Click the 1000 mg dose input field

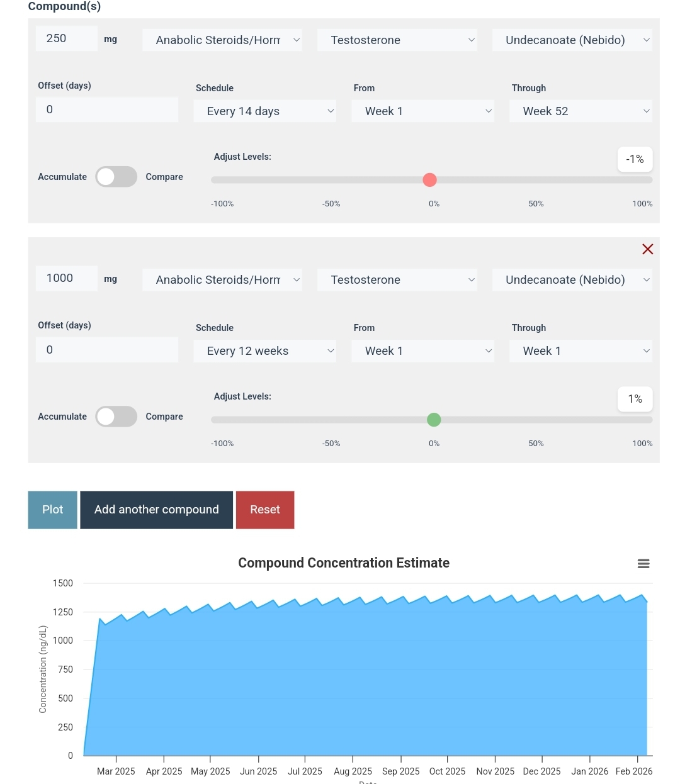(x=66, y=278)
